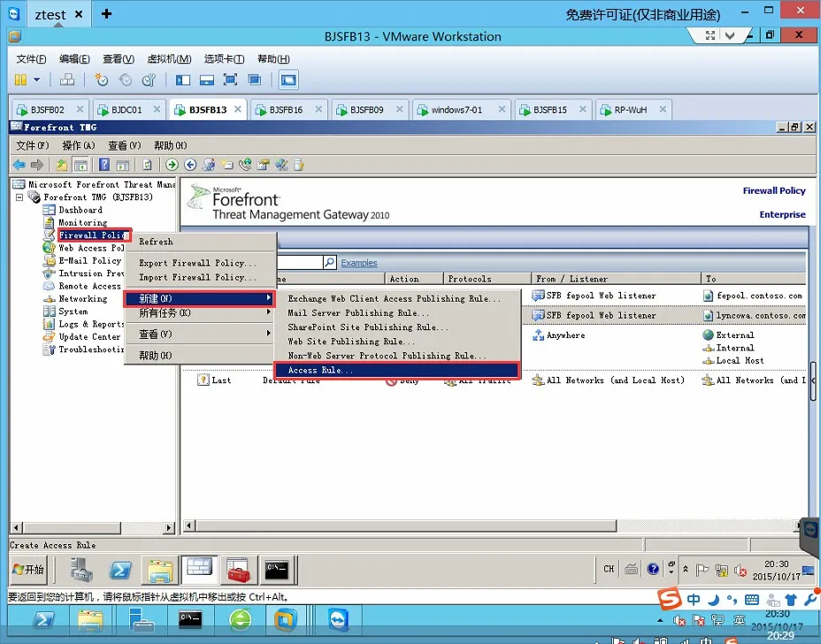The width and height of the screenshot is (821, 644).
Task: Click the search magnifier icon beside the rule filter box
Action: coord(330,262)
